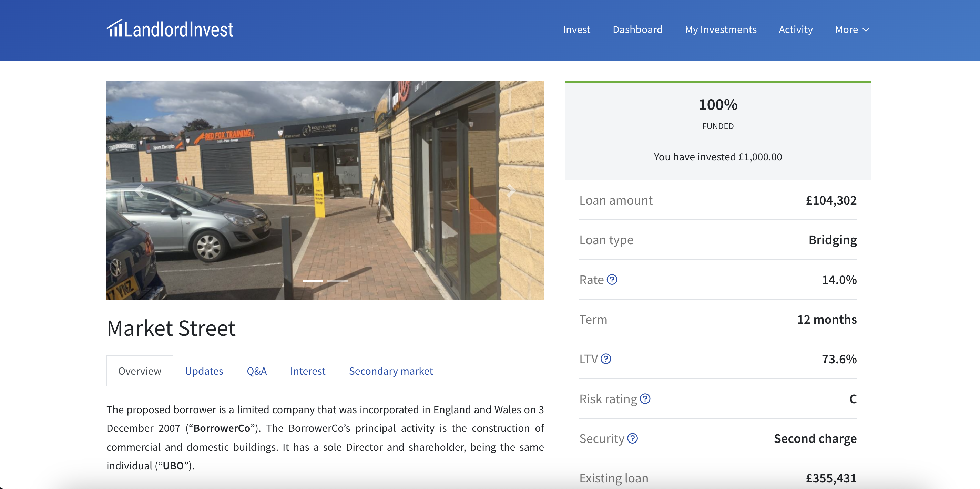Open the Risk rating help icon
980x489 pixels.
click(645, 398)
